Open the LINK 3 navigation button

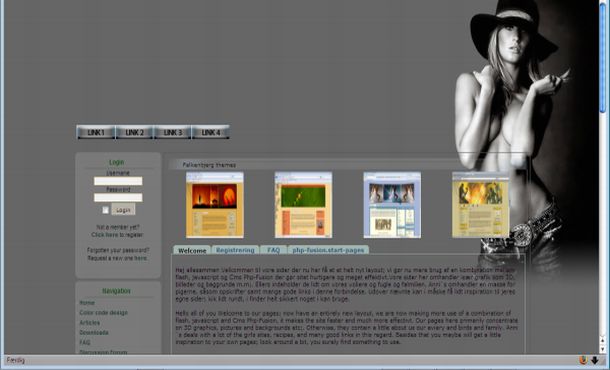[x=172, y=132]
